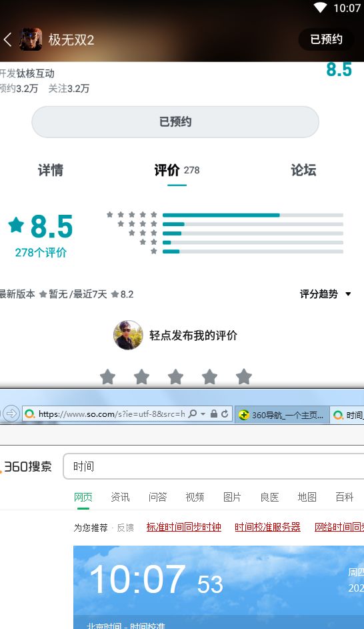
Task: Select the 百科 search category
Action: pos(345,498)
